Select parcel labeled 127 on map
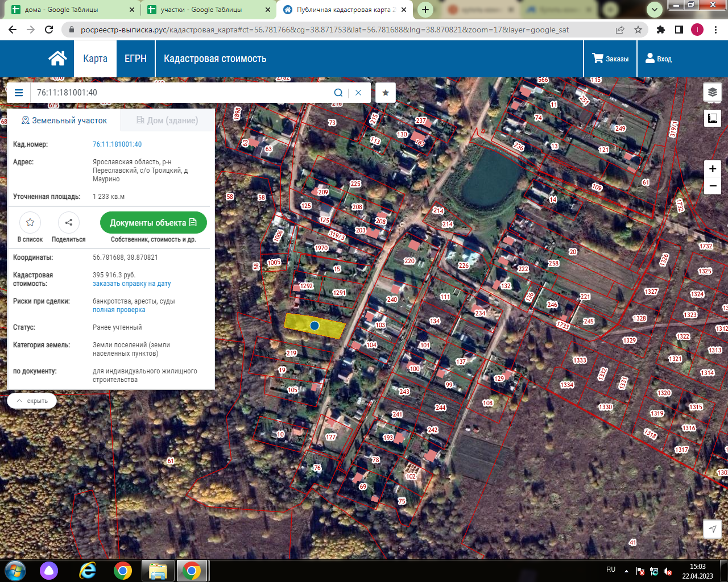 coord(331,437)
